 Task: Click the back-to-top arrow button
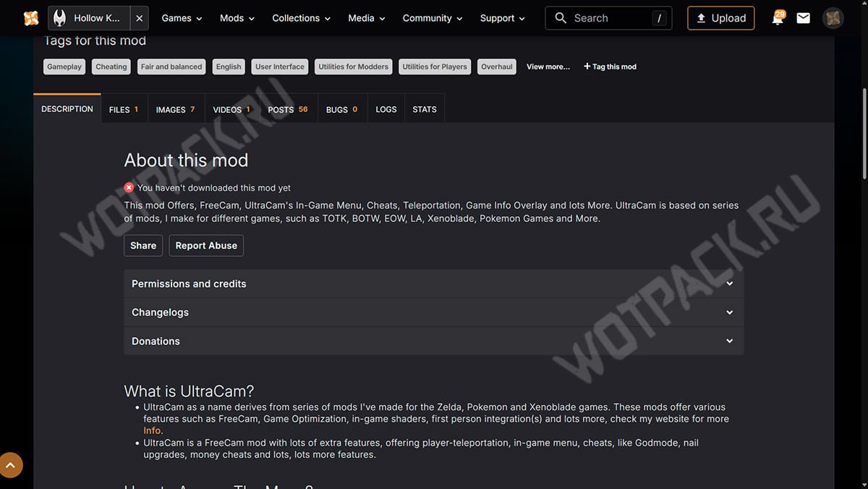12,464
